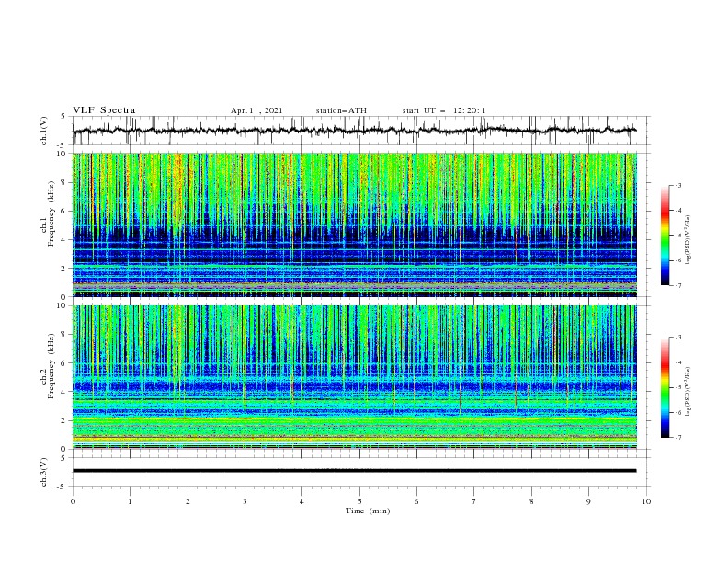
Task: Click the thick black ch.3 trace line
Action: click(354, 471)
